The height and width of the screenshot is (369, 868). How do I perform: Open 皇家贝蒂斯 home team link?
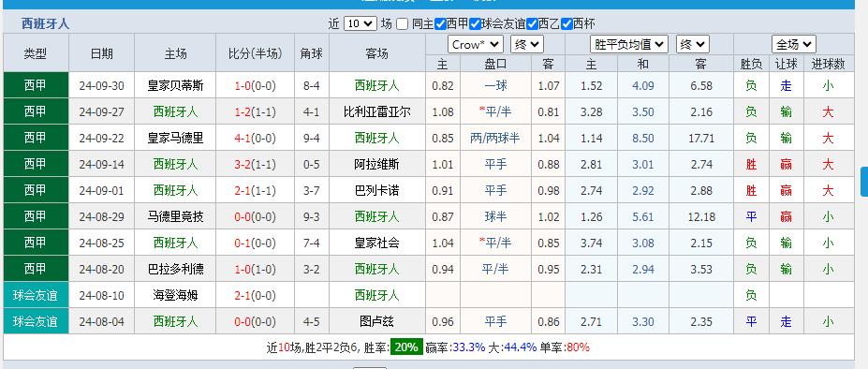175,86
